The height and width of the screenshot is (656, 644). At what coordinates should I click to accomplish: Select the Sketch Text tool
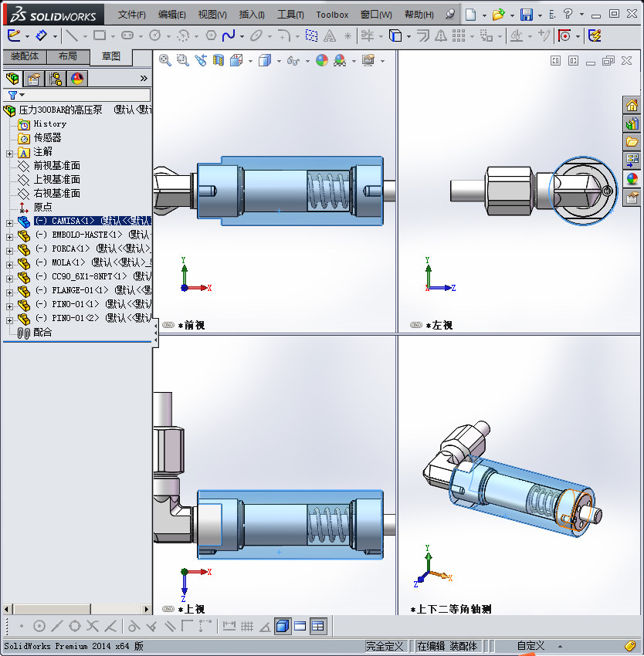[330, 36]
